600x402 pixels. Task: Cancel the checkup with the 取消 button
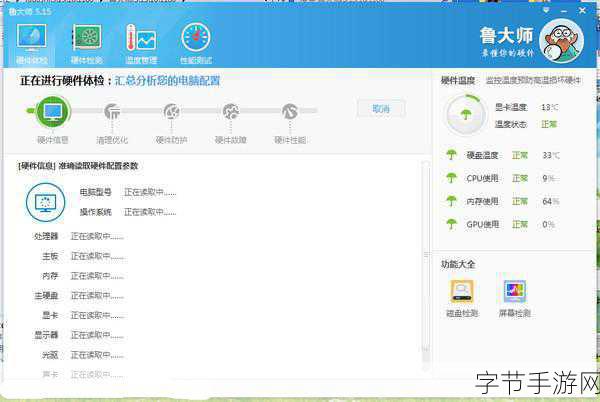(x=381, y=109)
